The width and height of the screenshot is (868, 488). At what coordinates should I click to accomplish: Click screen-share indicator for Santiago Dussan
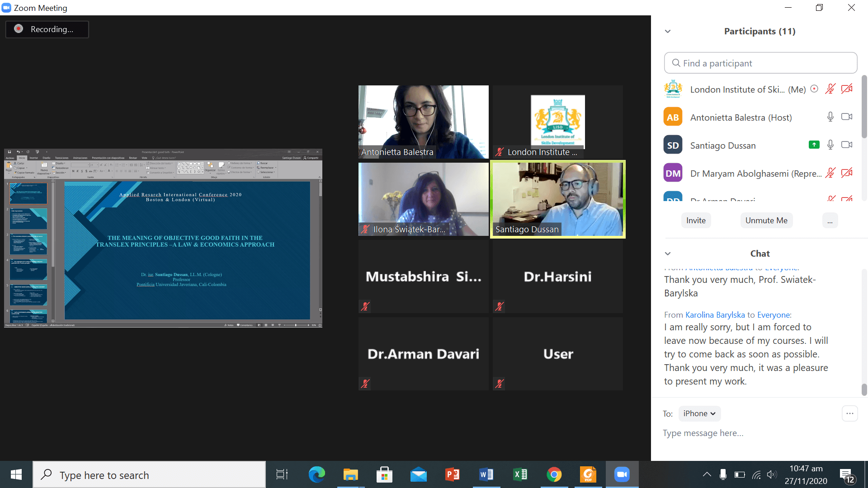point(814,145)
